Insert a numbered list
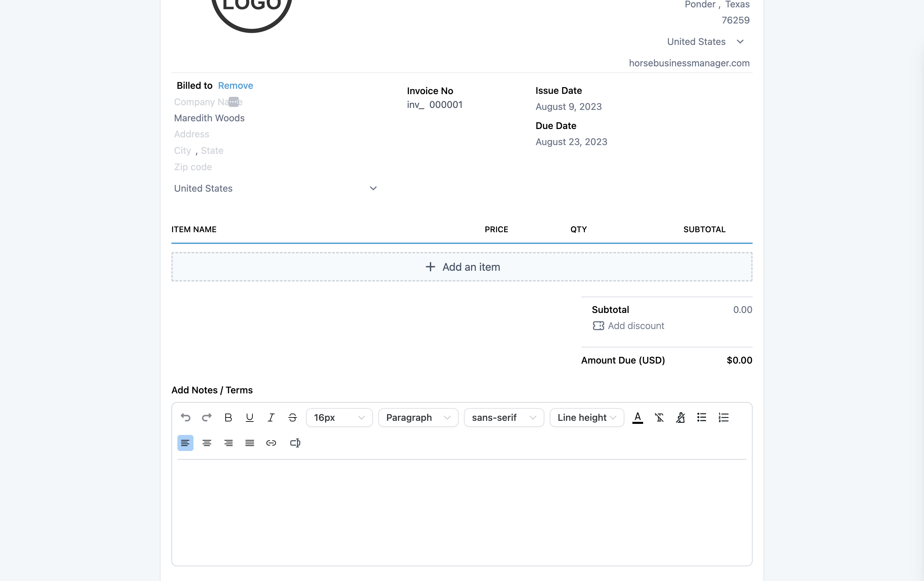Screen dimensions: 924x581 click(x=723, y=417)
